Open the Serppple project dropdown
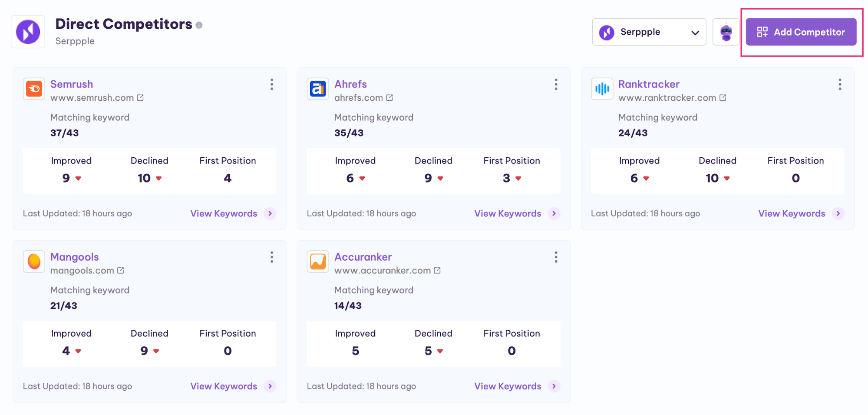The image size is (868, 415). (x=649, y=32)
